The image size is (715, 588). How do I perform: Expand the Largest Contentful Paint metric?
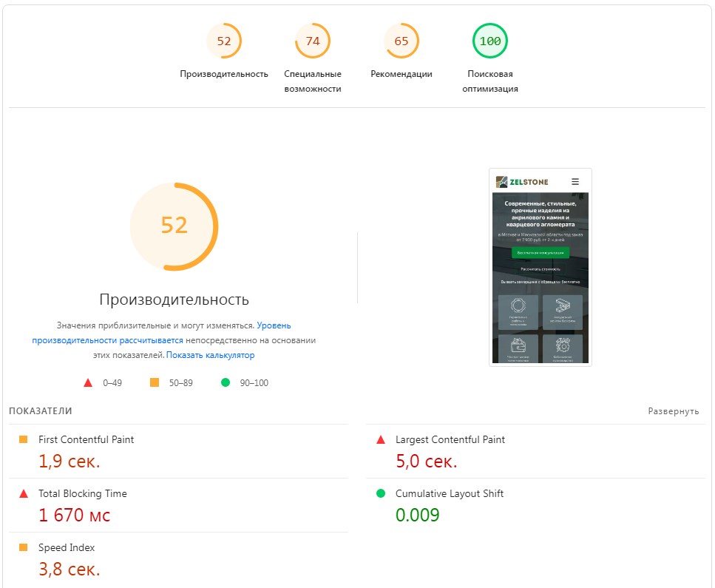(x=450, y=439)
